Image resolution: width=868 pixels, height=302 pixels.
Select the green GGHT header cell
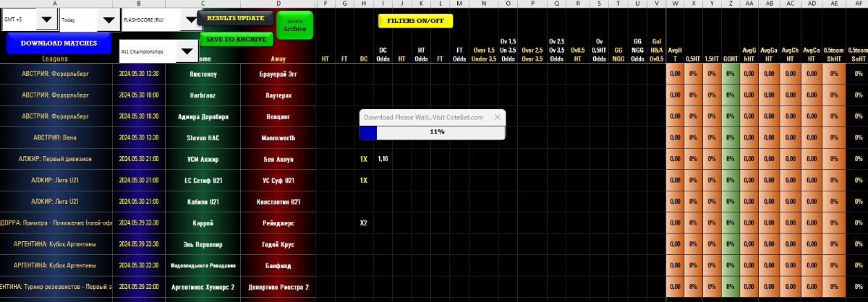(x=730, y=59)
